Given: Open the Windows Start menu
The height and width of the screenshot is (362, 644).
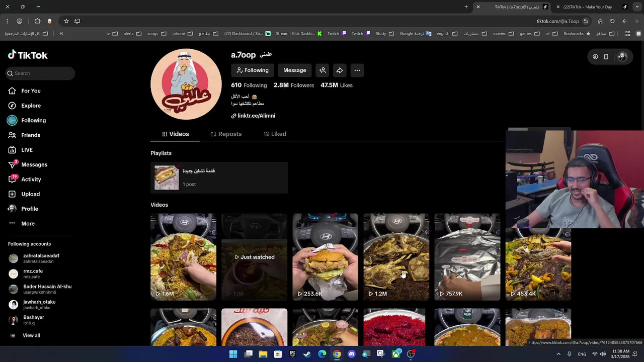Looking at the screenshot, I should pyautogui.click(x=233, y=354).
